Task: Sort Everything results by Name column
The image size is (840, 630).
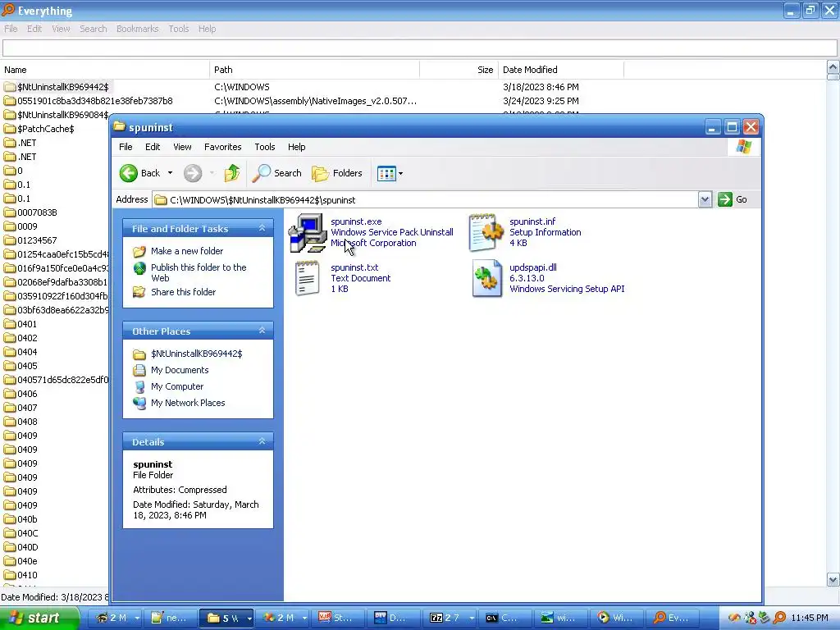Action: [x=105, y=70]
